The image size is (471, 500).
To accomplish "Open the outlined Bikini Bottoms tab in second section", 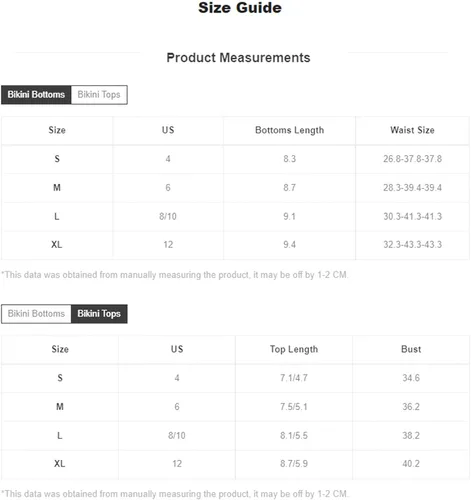I will (x=36, y=314).
